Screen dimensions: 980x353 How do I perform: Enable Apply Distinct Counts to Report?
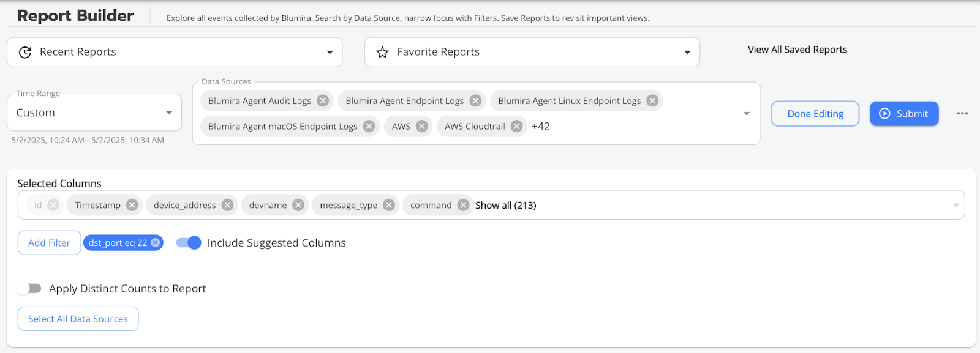29,288
